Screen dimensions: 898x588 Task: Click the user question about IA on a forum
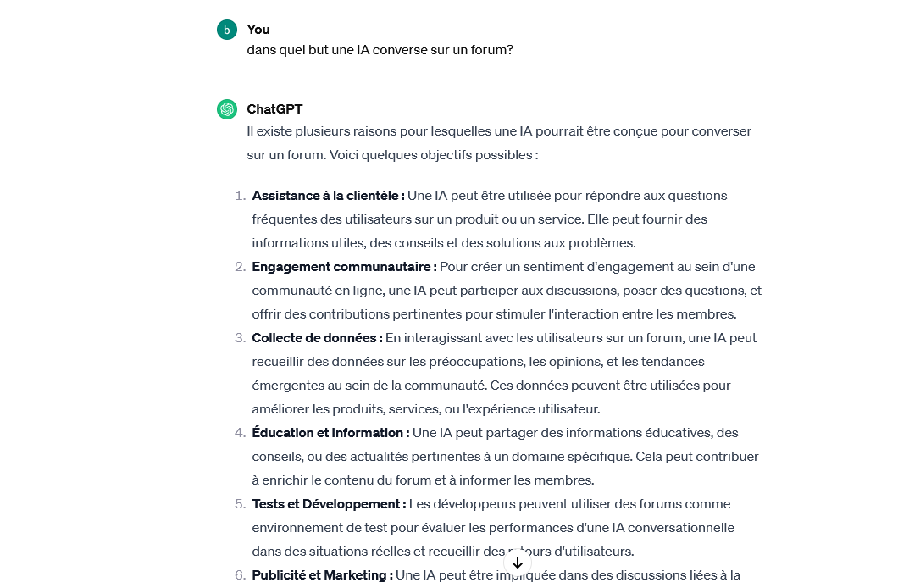click(380, 50)
